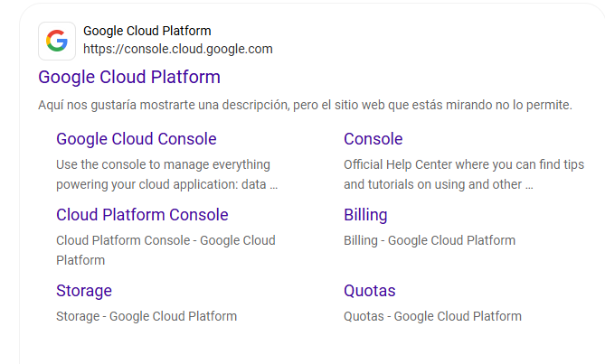Viewport: 605px width, 364px height.
Task: Click the ellipsis after "cloud application: data"
Action: point(273,185)
